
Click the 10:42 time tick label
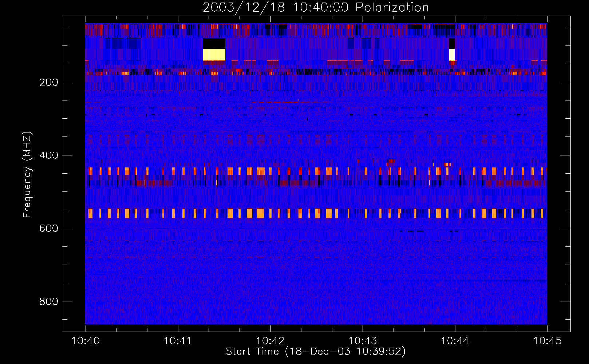pyautogui.click(x=270, y=341)
